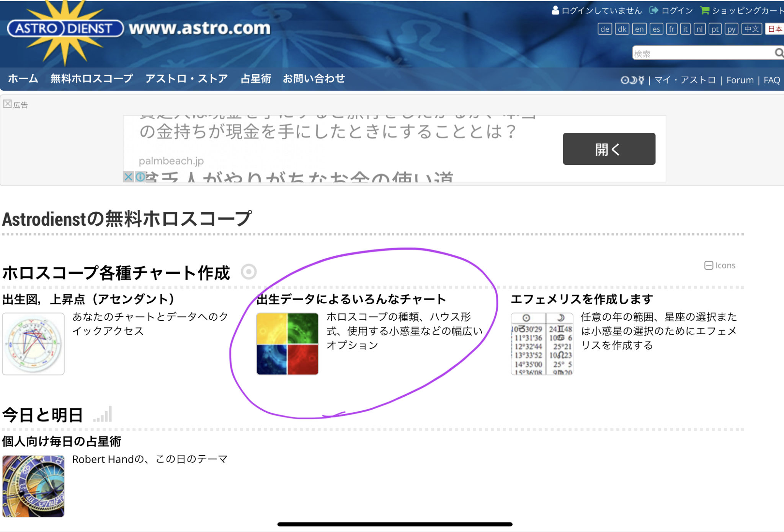Click the search magnifier icon

(x=779, y=53)
